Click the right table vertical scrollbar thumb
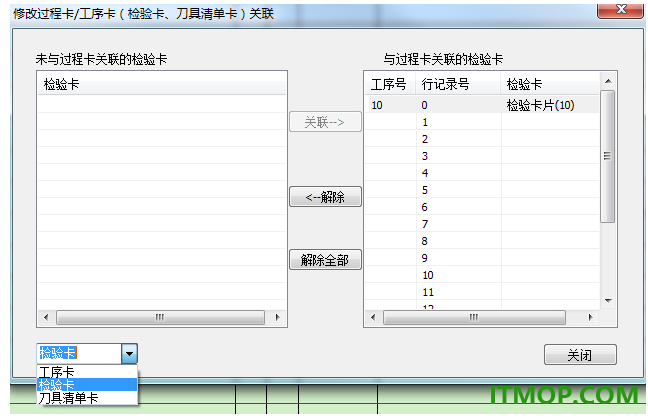Viewport: 648px width, 418px height. pyautogui.click(x=608, y=156)
